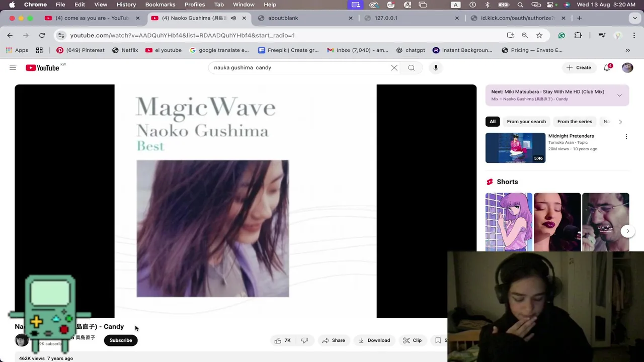Image resolution: width=644 pixels, height=362 pixels.
Task: Switch to about:blank tab
Action: pos(305,18)
